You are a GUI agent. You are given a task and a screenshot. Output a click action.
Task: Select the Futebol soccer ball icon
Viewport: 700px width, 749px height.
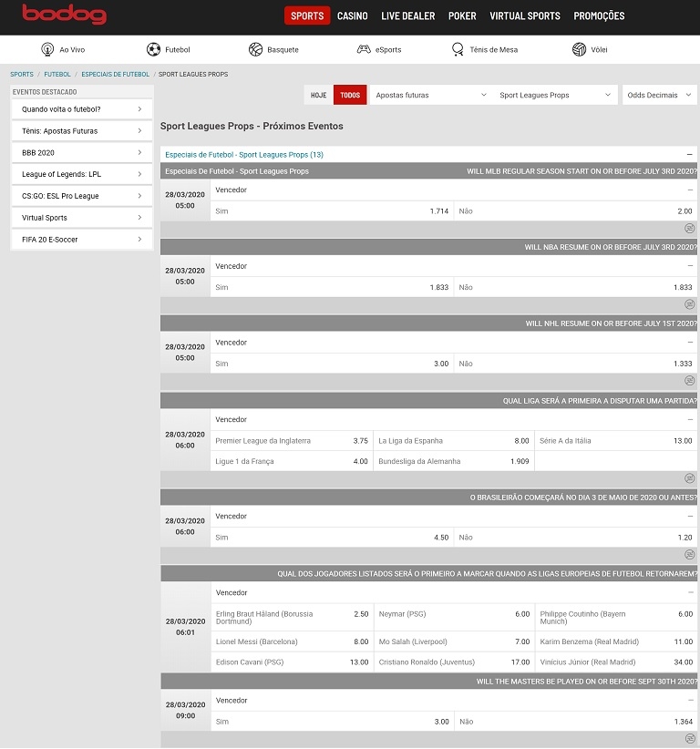tap(153, 49)
